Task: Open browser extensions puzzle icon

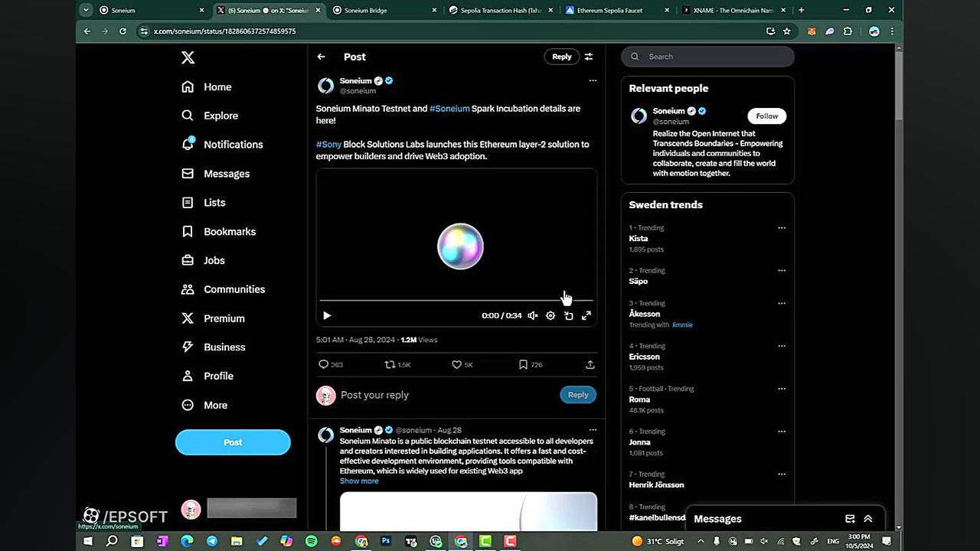Action: [x=848, y=31]
